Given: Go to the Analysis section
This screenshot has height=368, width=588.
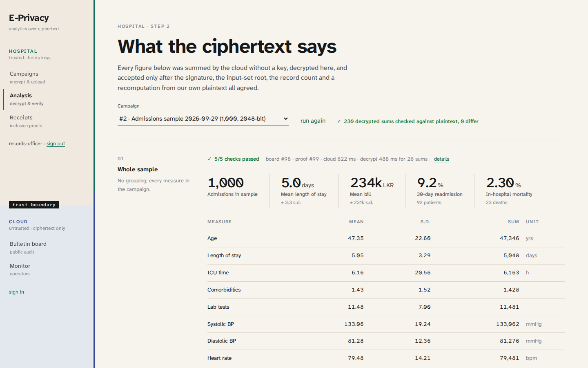Looking at the screenshot, I should [x=27, y=99].
